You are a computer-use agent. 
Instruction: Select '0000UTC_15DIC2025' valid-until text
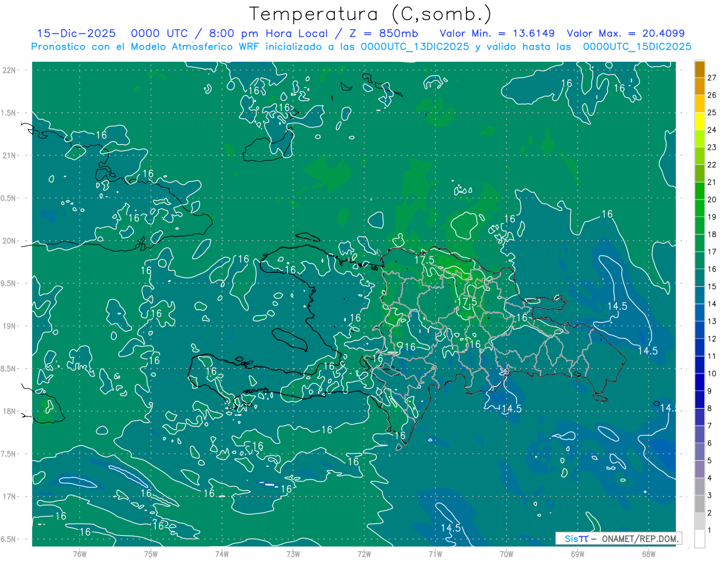[x=637, y=47]
